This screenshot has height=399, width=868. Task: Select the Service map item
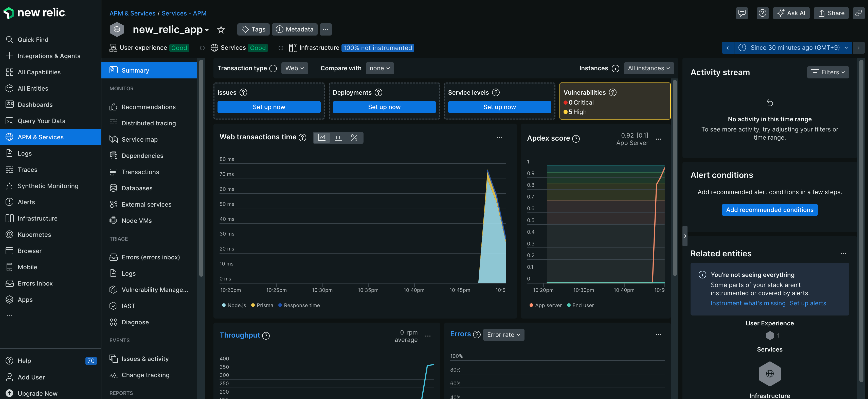click(139, 139)
